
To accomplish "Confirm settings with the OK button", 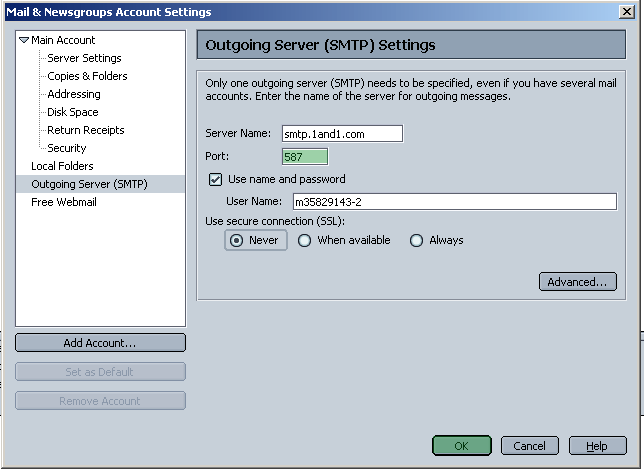I will click(461, 446).
